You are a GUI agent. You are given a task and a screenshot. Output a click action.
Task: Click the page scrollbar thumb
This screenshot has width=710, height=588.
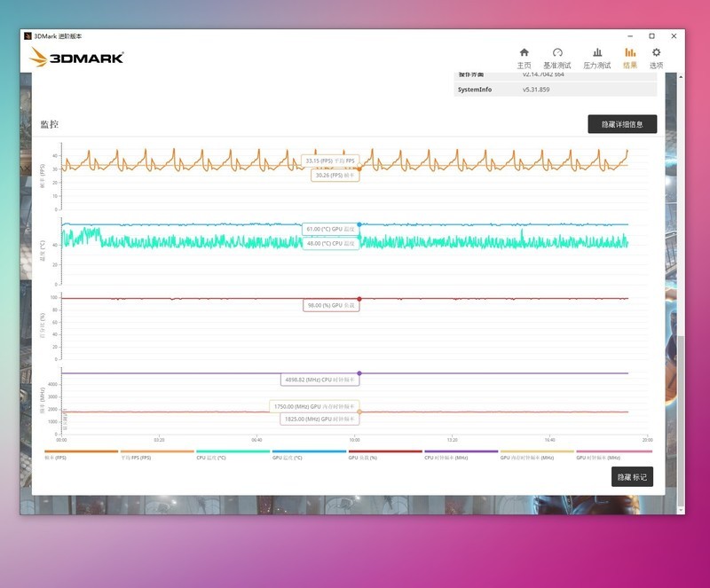[681, 421]
